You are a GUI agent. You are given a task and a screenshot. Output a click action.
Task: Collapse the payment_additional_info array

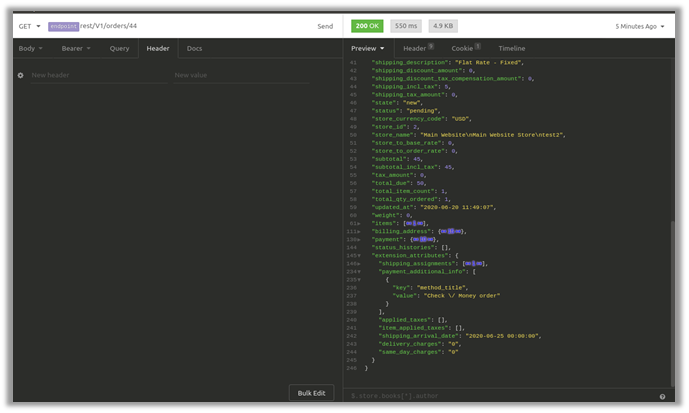(x=359, y=271)
